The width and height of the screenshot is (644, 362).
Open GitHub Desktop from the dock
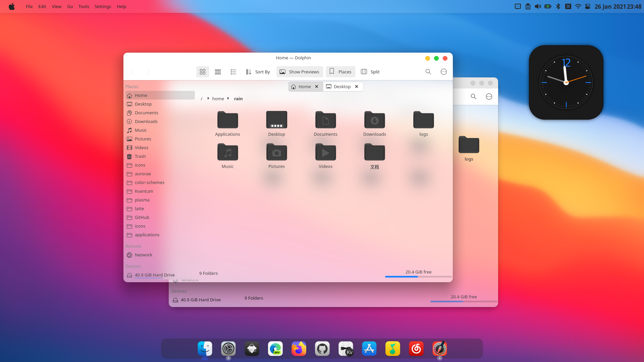pyautogui.click(x=322, y=349)
